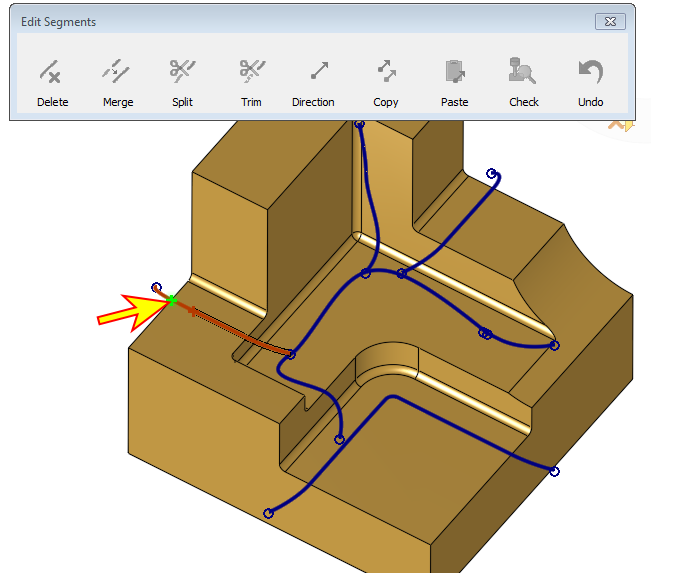This screenshot has height=573, width=687.
Task: Activate the Split tool with scissors icon
Action: [182, 82]
